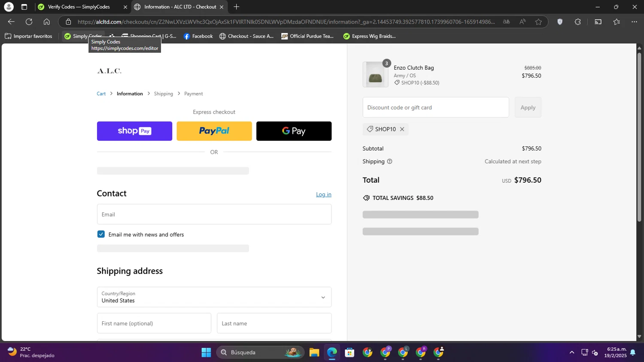Go to the browser home page
This screenshot has width=644, height=362.
coord(47,22)
